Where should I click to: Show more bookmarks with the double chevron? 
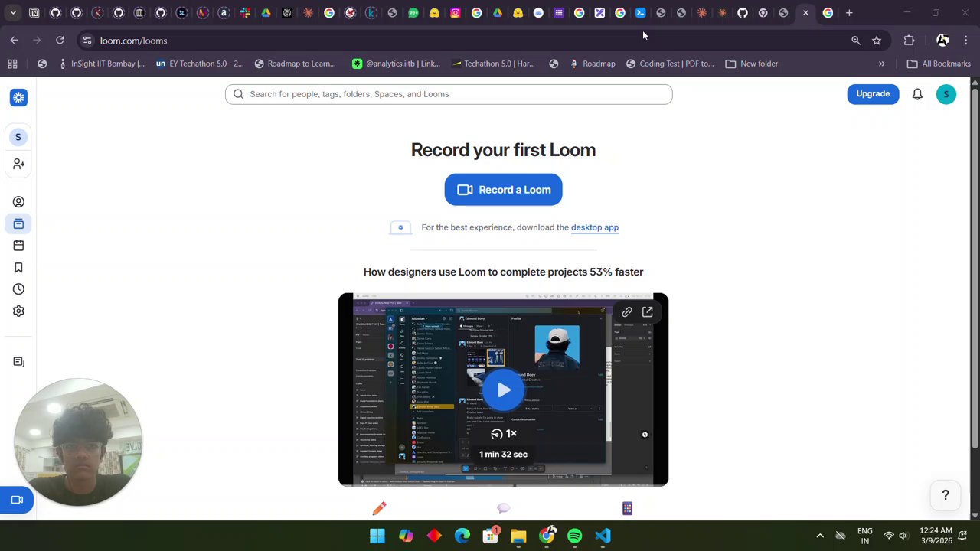(x=882, y=64)
